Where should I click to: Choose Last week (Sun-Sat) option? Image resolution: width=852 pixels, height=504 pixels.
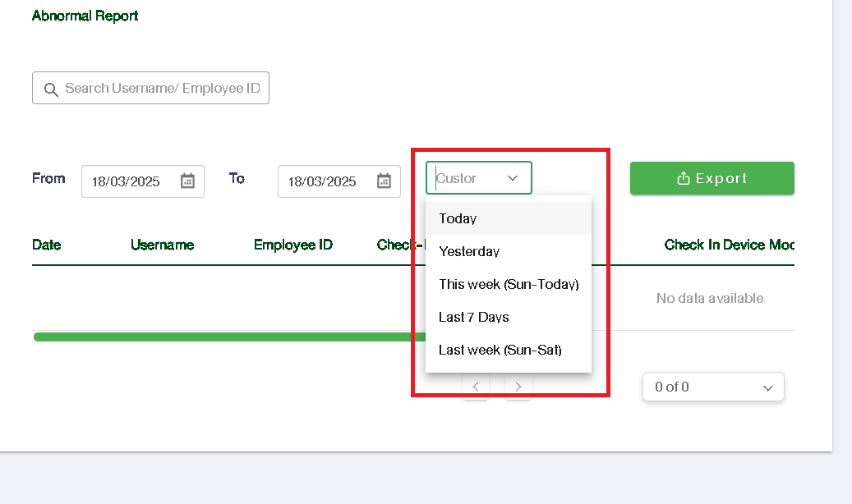click(500, 350)
